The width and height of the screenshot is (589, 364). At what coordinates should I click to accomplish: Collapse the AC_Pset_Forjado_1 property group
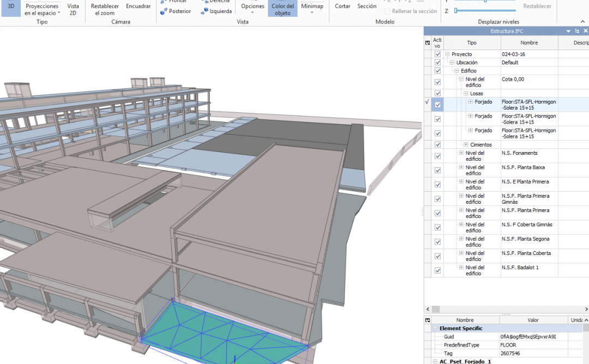click(435, 361)
